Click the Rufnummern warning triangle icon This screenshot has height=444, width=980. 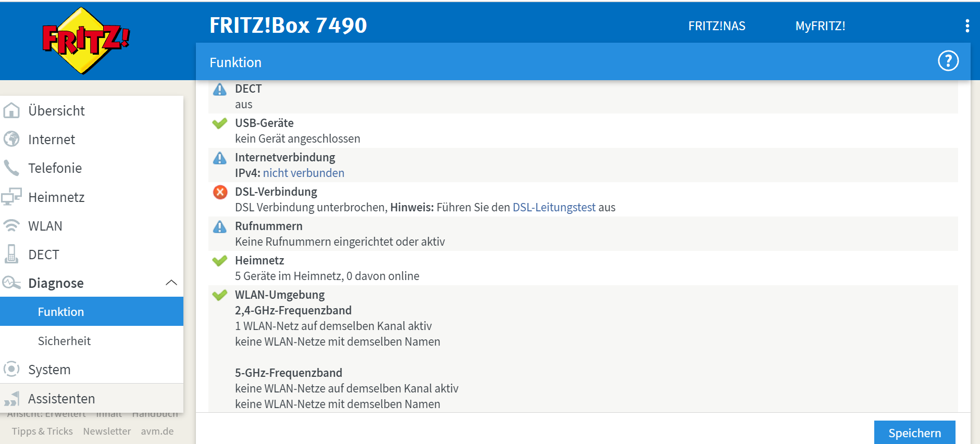[220, 226]
